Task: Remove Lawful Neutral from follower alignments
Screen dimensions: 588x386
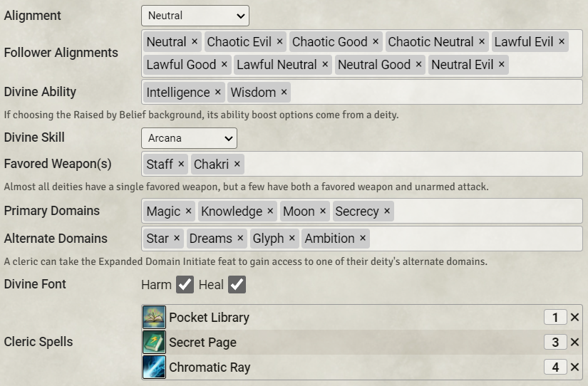Action: click(x=325, y=65)
